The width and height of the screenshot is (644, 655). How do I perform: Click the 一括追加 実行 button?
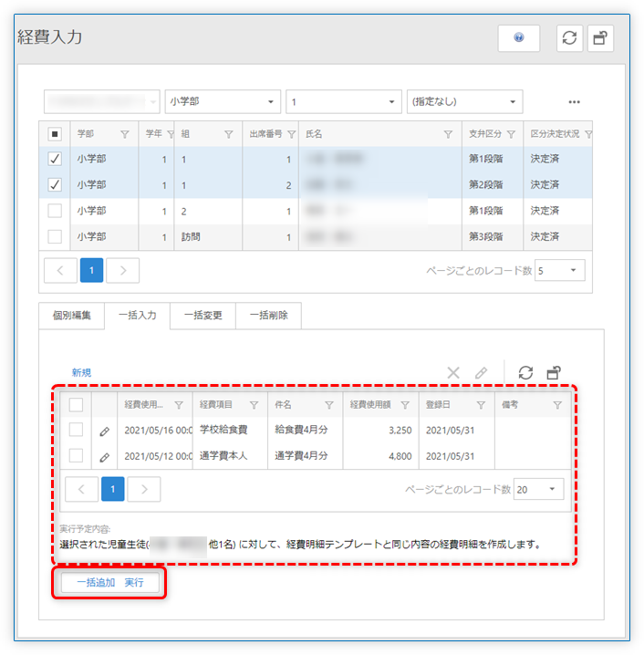[110, 582]
